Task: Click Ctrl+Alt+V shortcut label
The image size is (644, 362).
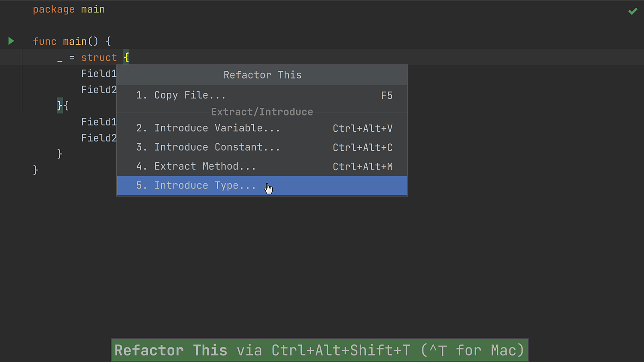Action: click(362, 128)
